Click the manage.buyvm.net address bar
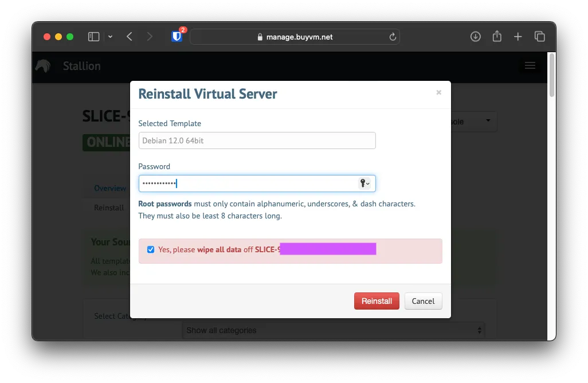Viewport: 588px width, 383px height. click(295, 37)
